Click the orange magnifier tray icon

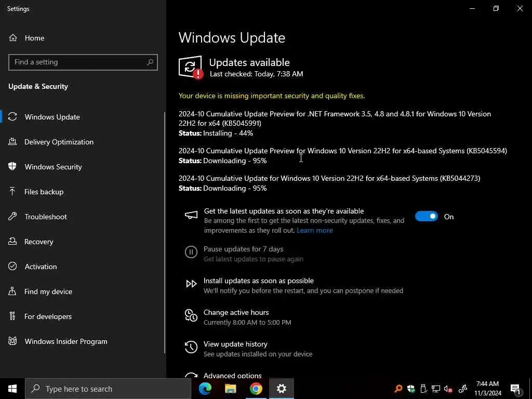[x=398, y=389]
